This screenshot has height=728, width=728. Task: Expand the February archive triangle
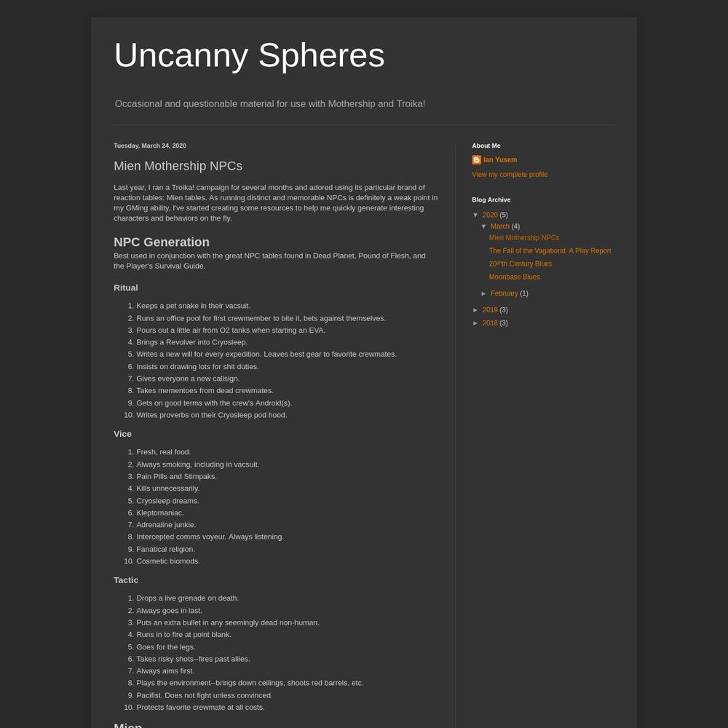tap(484, 293)
